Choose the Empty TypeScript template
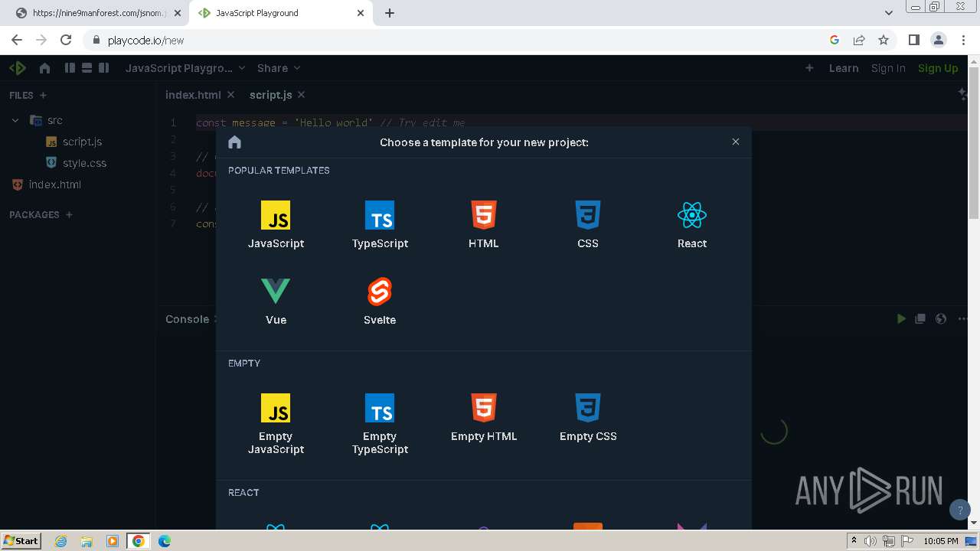980x551 pixels. coord(380,423)
